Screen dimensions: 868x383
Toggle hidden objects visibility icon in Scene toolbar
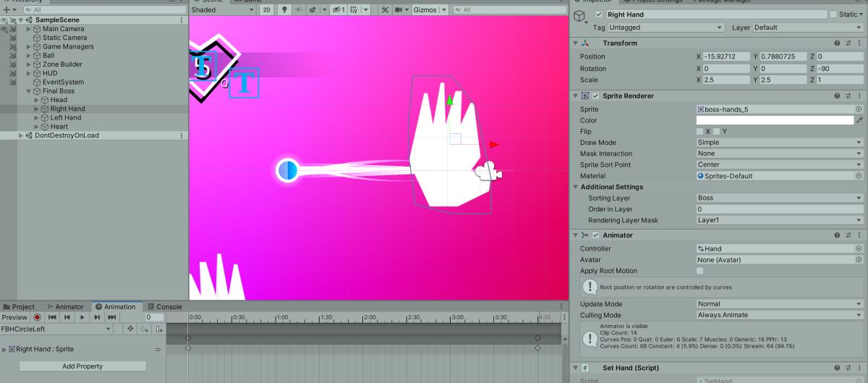click(340, 10)
